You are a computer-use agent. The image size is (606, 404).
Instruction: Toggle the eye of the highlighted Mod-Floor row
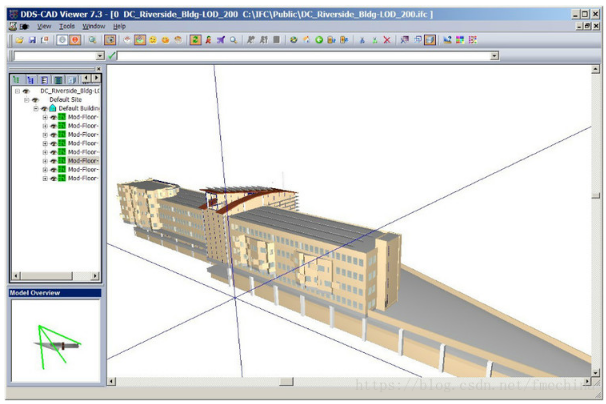coord(53,161)
